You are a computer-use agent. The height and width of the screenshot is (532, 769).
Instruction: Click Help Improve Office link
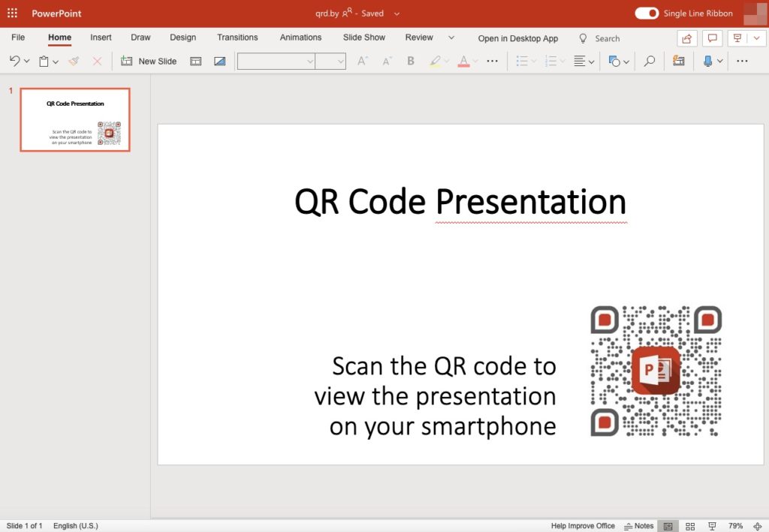tap(583, 526)
